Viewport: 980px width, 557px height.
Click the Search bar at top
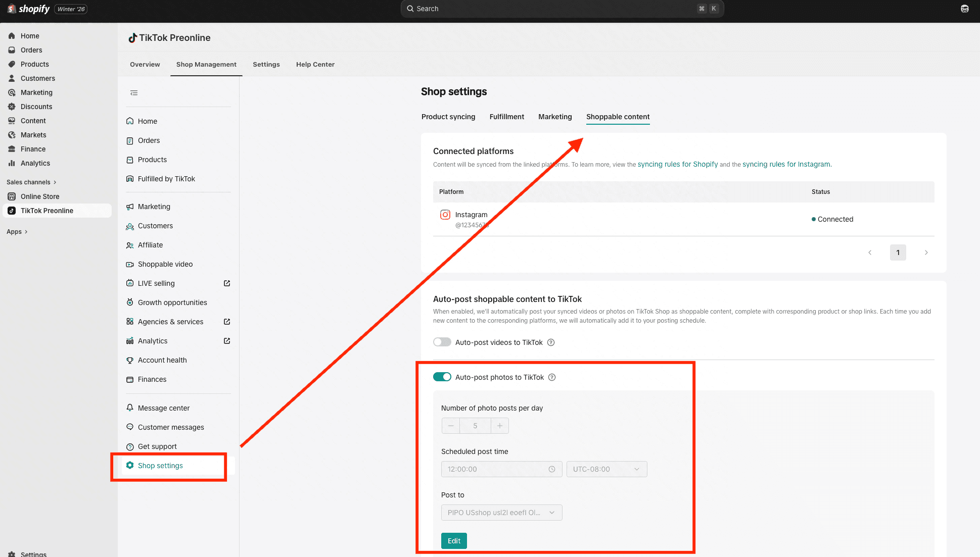point(562,9)
